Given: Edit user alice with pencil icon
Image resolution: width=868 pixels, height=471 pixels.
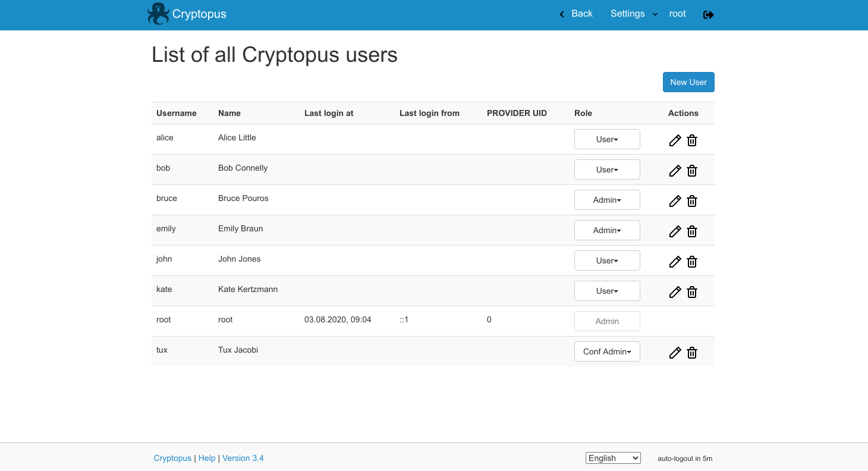Looking at the screenshot, I should [675, 140].
